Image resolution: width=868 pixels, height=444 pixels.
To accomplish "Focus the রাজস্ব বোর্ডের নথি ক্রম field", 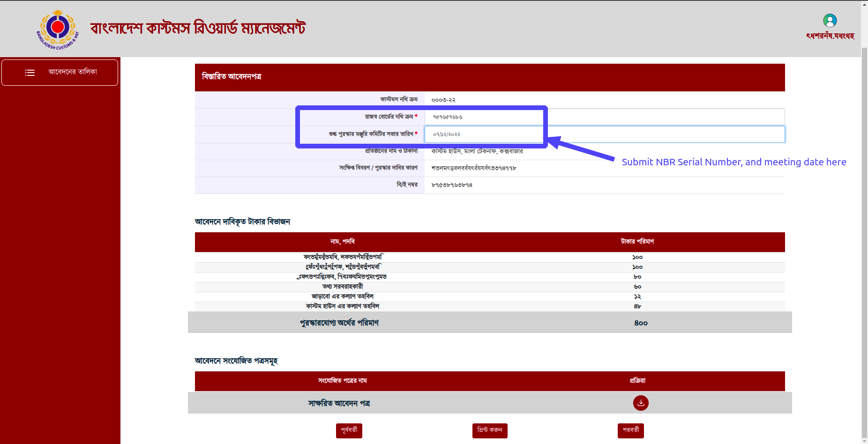I will pyautogui.click(x=605, y=117).
